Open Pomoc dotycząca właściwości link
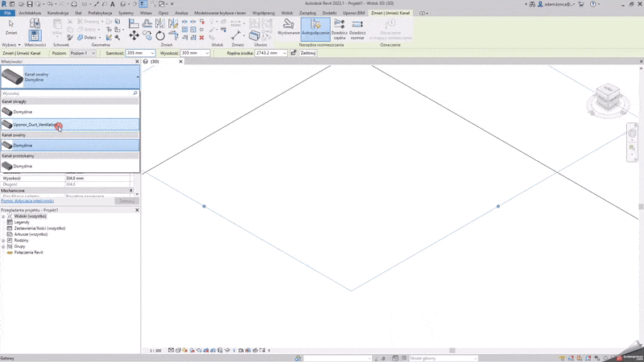The height and width of the screenshot is (362, 644). click(x=27, y=200)
